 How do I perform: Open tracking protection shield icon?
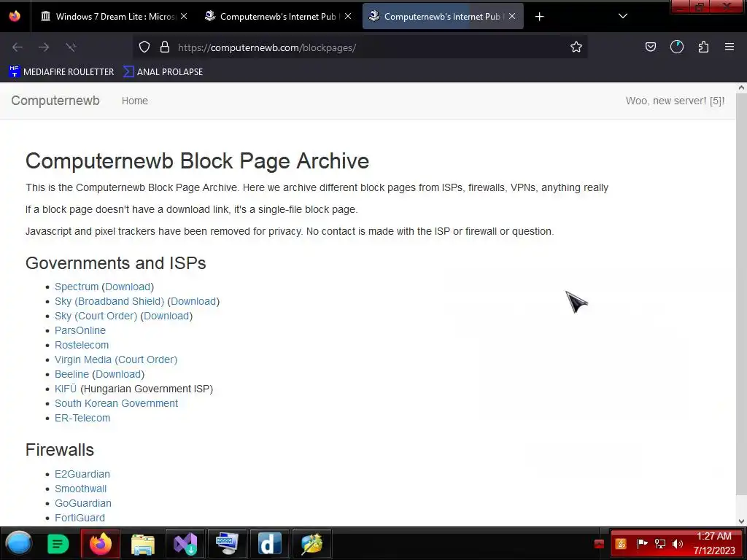point(144,47)
